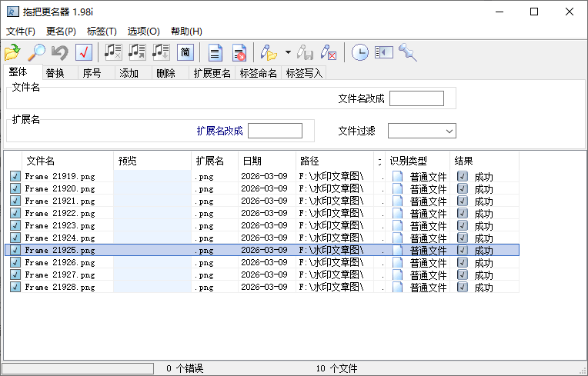Uncheck the Frame 21922.png row checkbox
The height and width of the screenshot is (376, 588).
coord(15,213)
